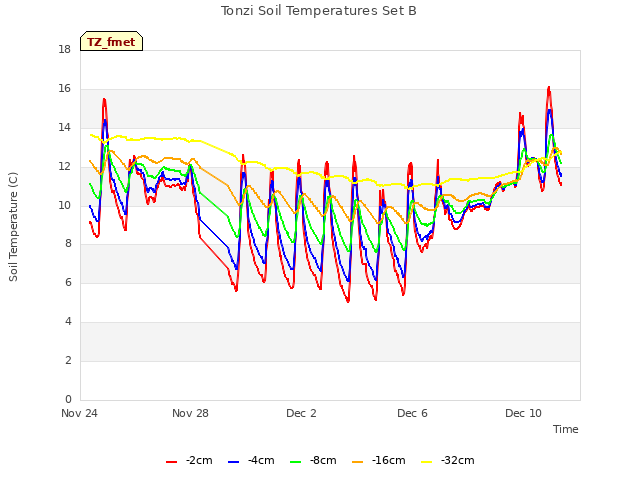Click the Soil Temperature (C) axis label
Image resolution: width=640 pixels, height=480 pixels.
[x=13, y=227]
